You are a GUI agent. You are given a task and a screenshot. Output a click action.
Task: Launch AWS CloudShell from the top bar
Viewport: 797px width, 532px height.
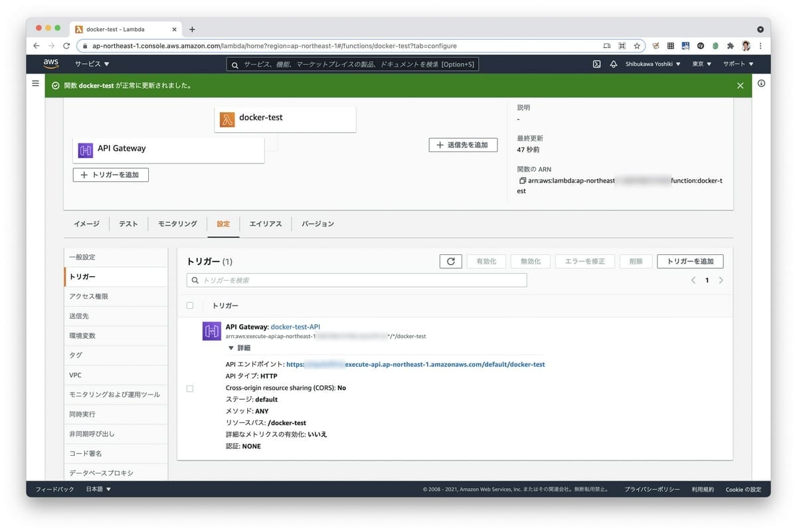(596, 64)
